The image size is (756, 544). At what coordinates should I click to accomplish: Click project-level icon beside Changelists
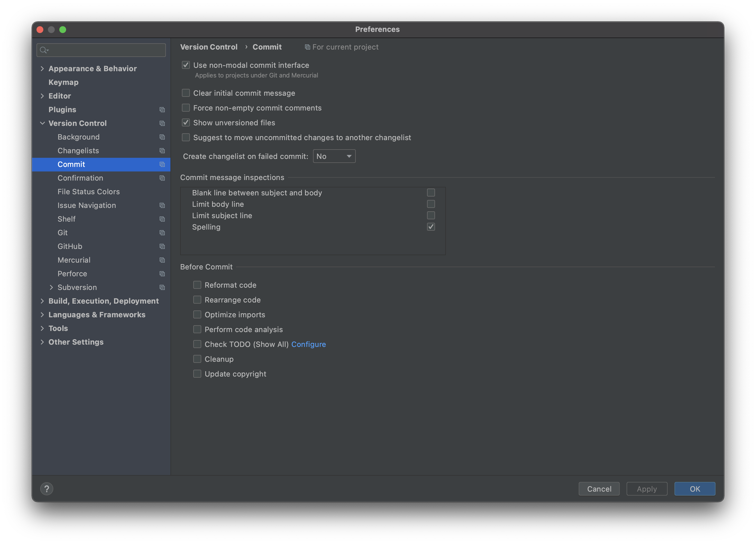(x=162, y=151)
